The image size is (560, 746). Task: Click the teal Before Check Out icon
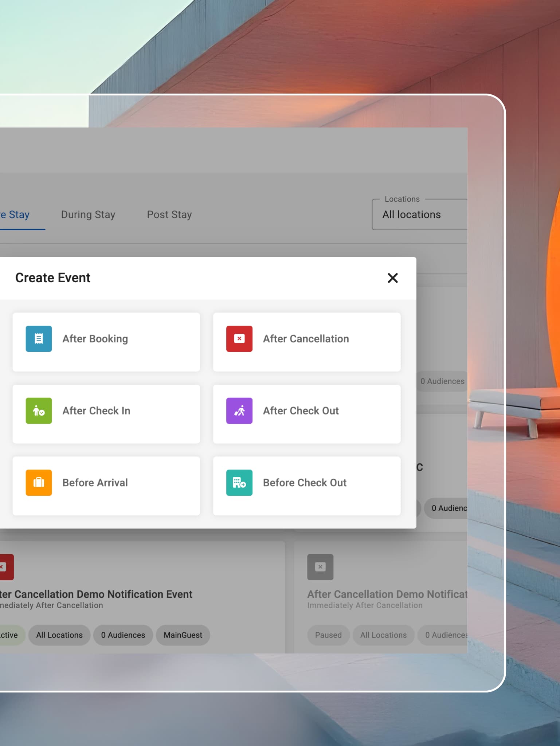coord(239,483)
